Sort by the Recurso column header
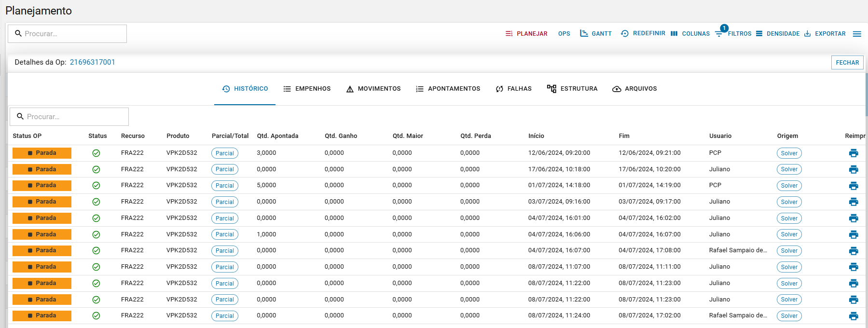This screenshot has width=868, height=328. pos(133,136)
